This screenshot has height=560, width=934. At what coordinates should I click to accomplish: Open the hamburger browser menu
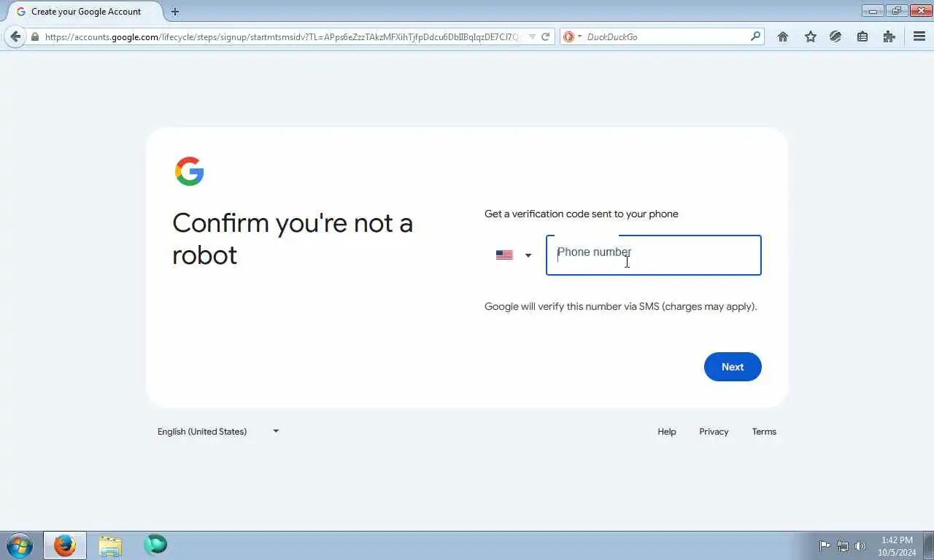pyautogui.click(x=919, y=36)
